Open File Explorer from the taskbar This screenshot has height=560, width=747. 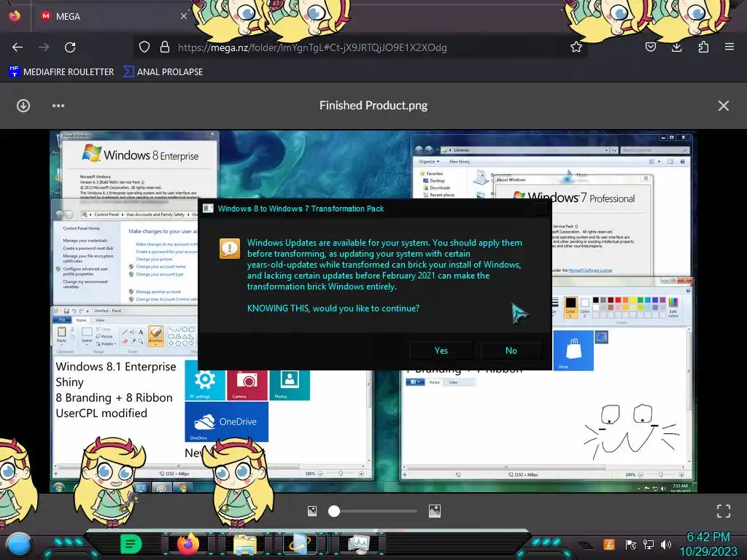click(245, 544)
